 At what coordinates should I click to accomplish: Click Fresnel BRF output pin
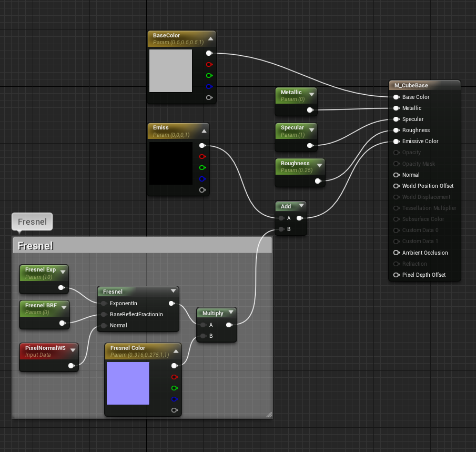tap(63, 323)
